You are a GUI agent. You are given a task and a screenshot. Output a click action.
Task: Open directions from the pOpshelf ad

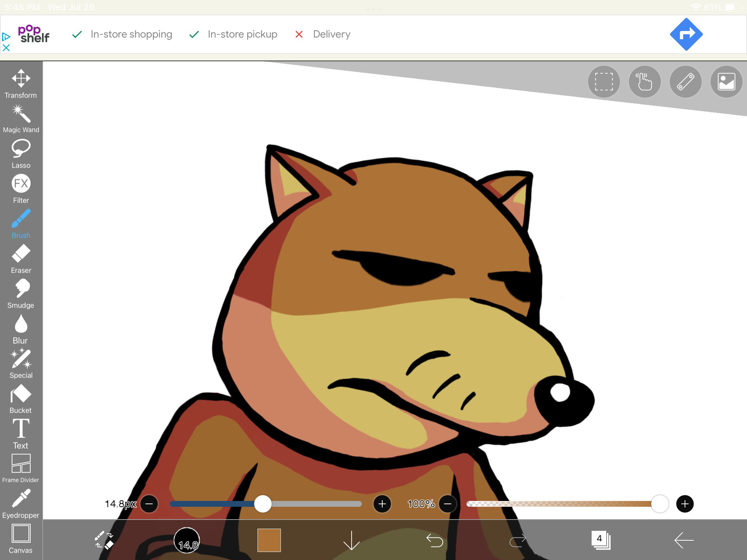tap(686, 34)
